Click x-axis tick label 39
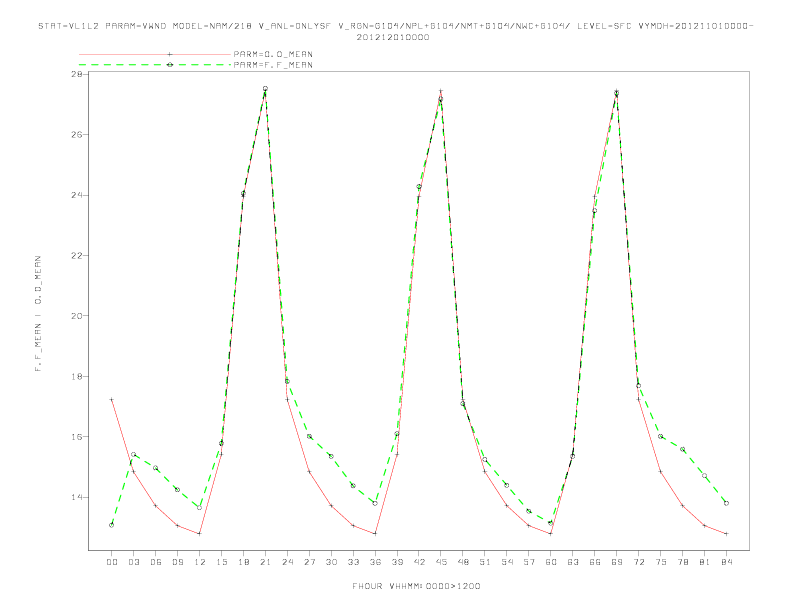792x612 pixels. [397, 562]
